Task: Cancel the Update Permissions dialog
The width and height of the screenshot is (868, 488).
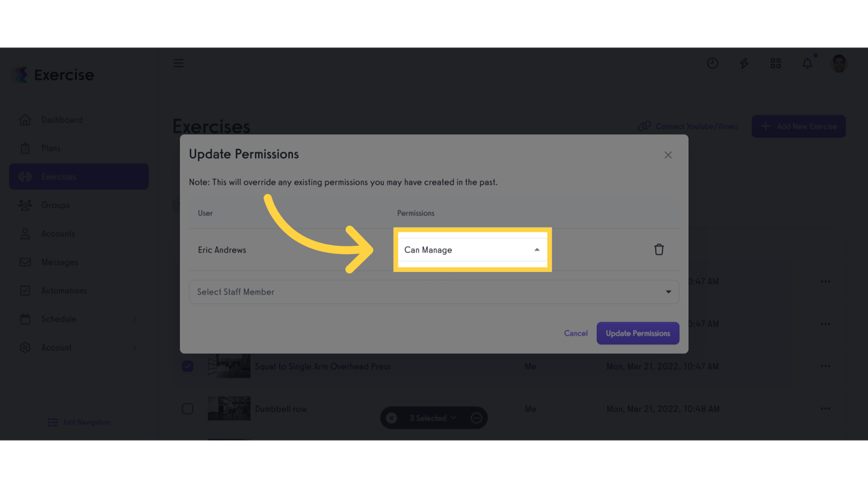Action: (575, 333)
